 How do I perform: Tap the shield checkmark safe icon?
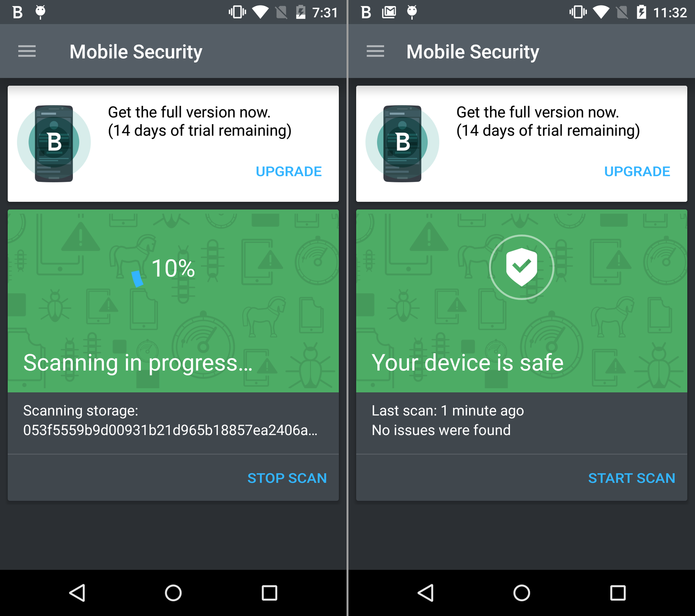522,267
